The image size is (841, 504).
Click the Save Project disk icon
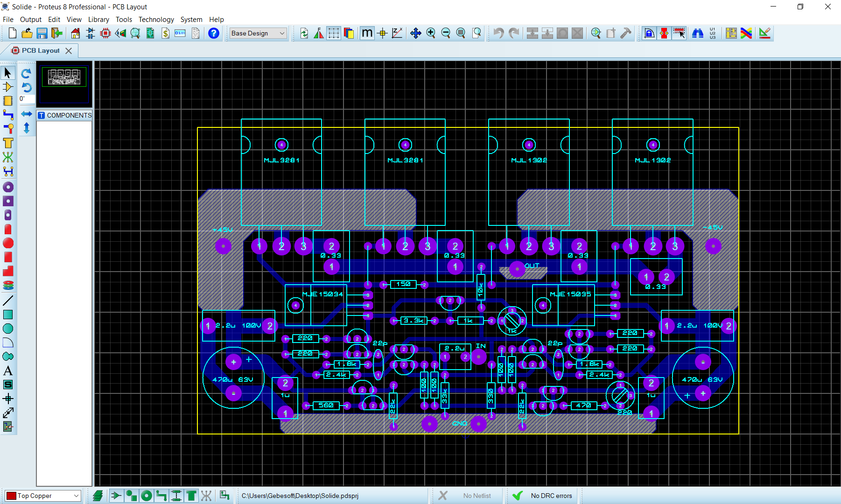pyautogui.click(x=42, y=33)
